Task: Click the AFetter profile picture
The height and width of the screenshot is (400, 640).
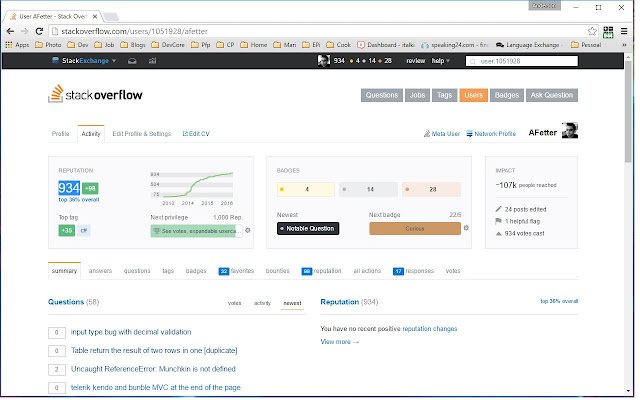Action: [570, 131]
